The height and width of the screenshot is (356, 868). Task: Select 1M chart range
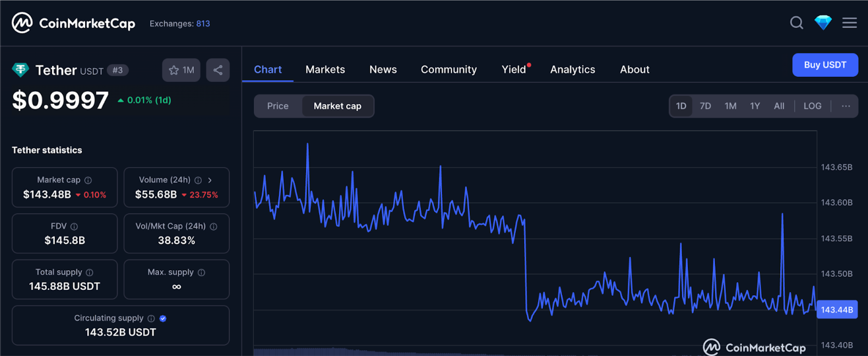tap(730, 106)
